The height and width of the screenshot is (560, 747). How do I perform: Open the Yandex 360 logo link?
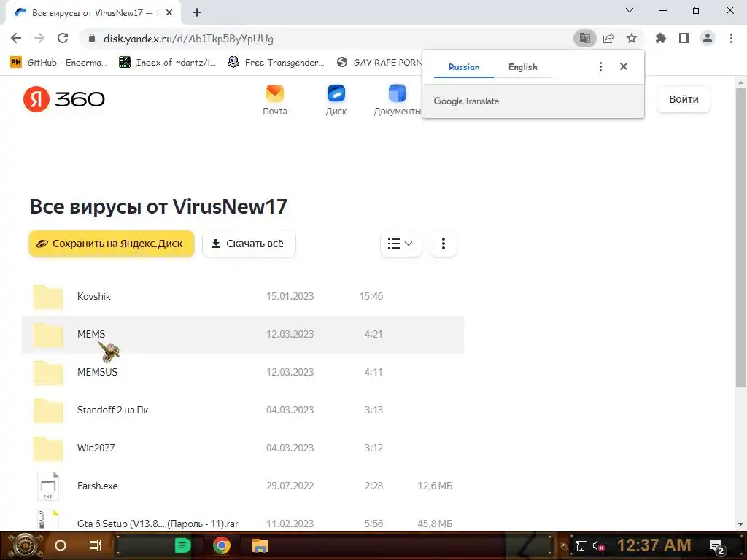coord(64,99)
